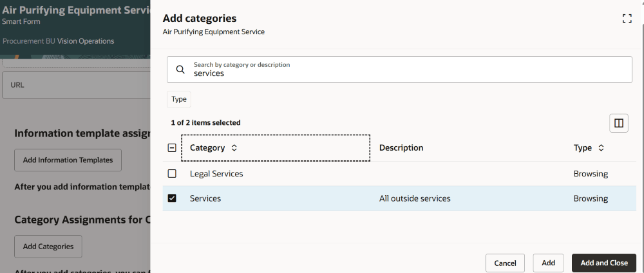Click the search magnifier icon
This screenshot has height=273, width=644.
click(180, 70)
